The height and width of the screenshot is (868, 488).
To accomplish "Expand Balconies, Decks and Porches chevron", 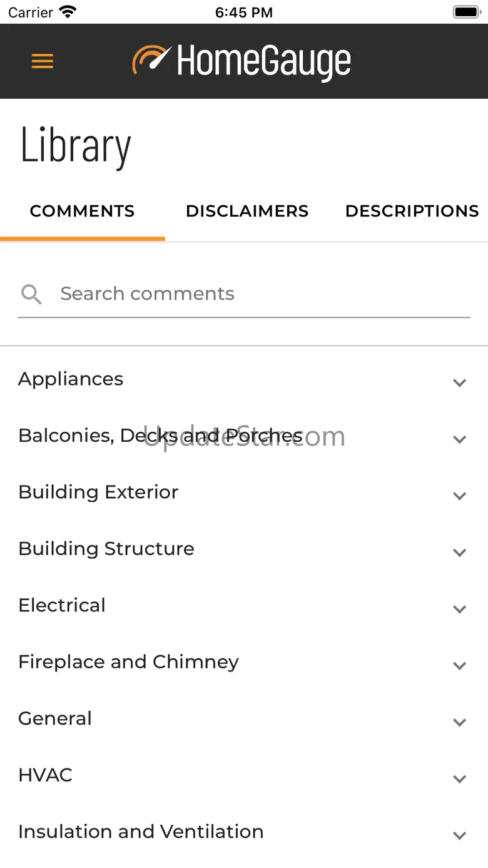I will pyautogui.click(x=460, y=439).
